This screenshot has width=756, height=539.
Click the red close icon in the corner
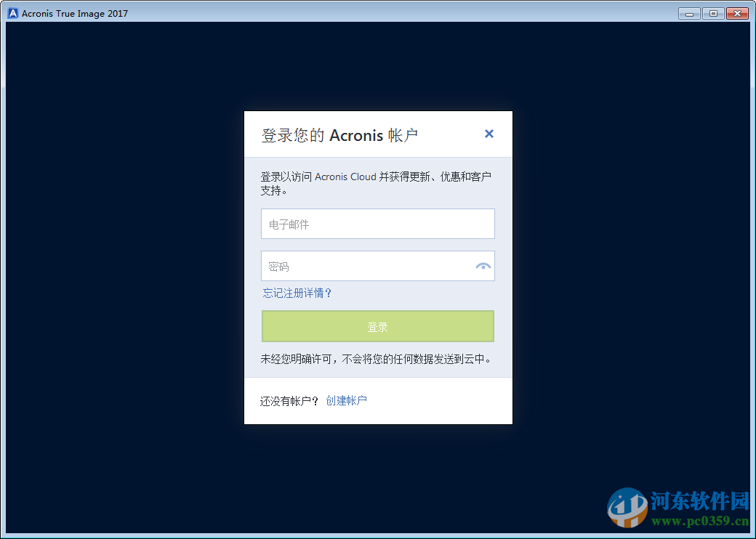coord(736,12)
